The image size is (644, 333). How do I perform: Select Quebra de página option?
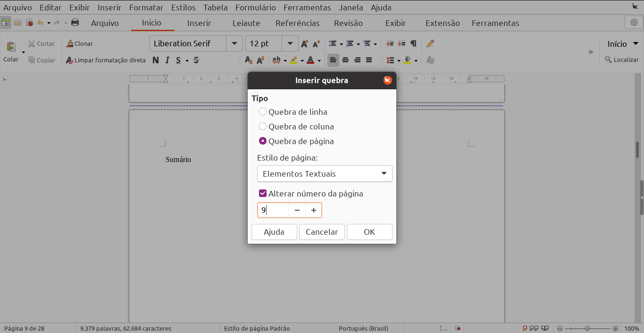296,141
